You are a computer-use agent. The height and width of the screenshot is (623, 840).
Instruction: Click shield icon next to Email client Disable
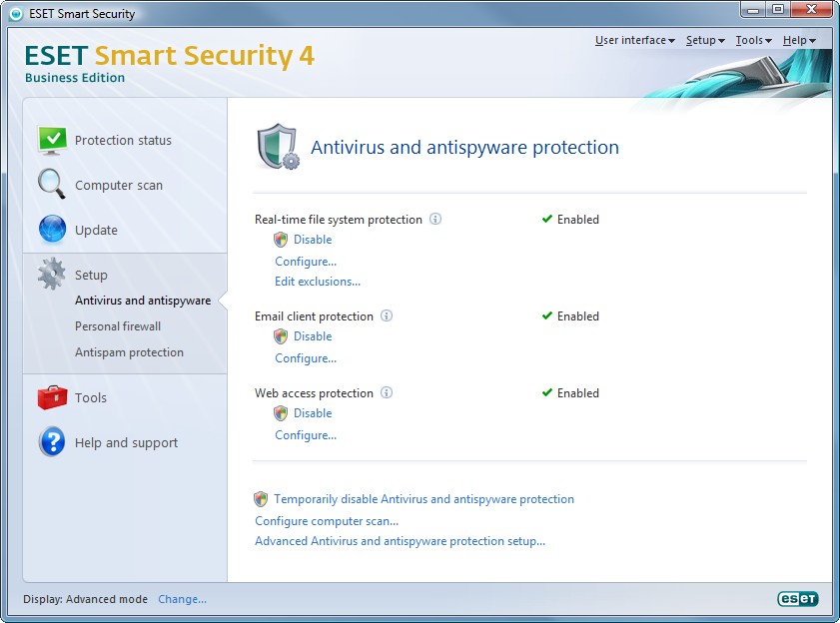281,336
